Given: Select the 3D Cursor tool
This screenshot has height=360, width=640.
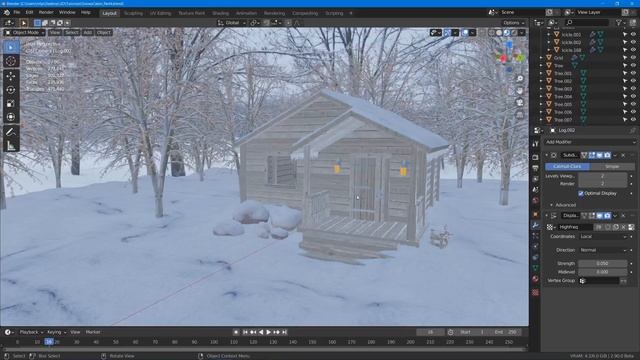Looking at the screenshot, I should click(11, 61).
